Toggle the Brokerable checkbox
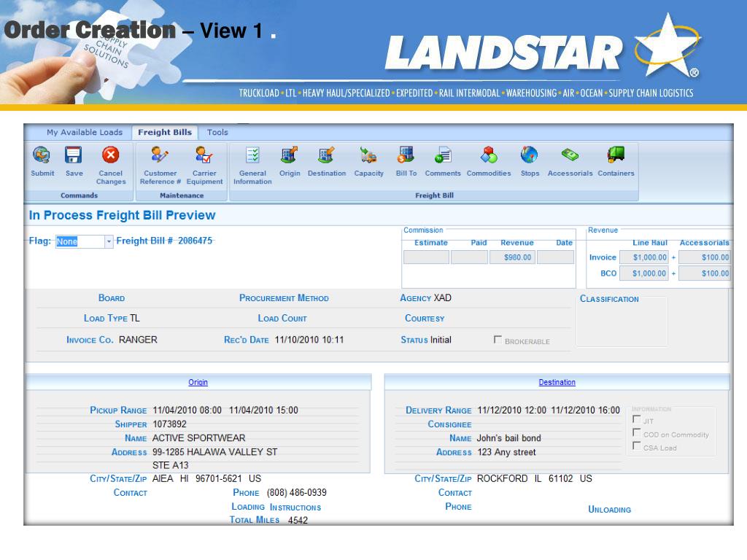Screen dimensions: 747x560 click(x=498, y=340)
